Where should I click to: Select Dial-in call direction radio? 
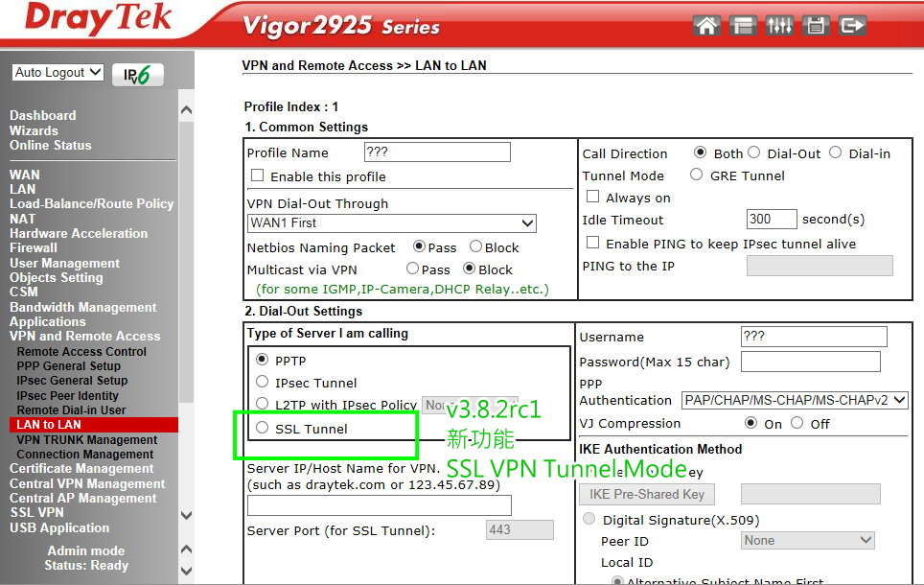[x=835, y=152]
